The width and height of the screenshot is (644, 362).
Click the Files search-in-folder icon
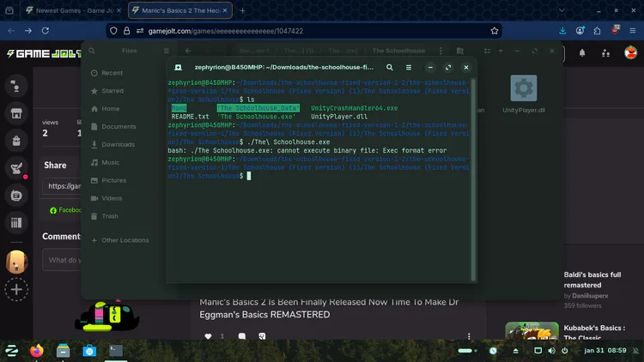tap(460, 51)
